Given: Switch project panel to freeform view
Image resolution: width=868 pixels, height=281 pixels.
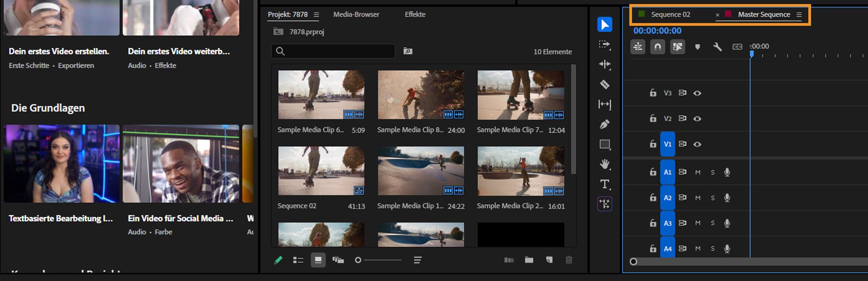Looking at the screenshot, I should tap(338, 260).
